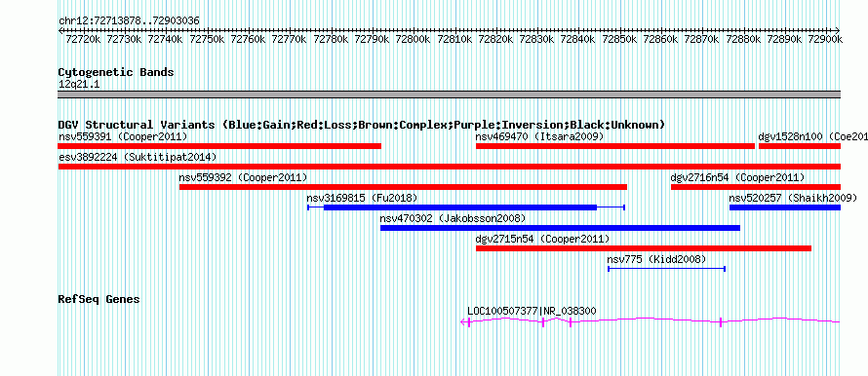Select the nsv520257 (Shaikh2009) blue bar
Image resolution: width=868 pixels, height=376 pixels.
pos(785,207)
